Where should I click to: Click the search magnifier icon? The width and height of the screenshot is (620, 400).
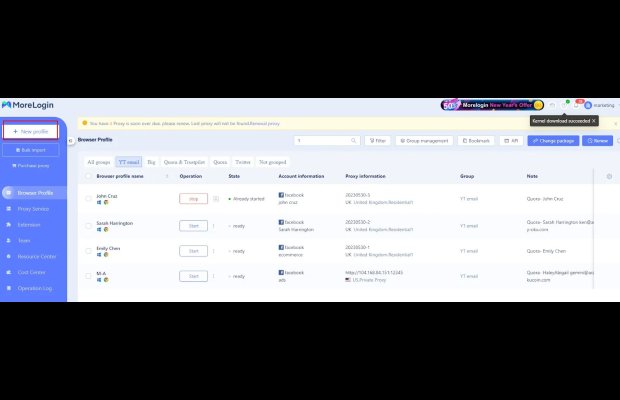click(355, 141)
